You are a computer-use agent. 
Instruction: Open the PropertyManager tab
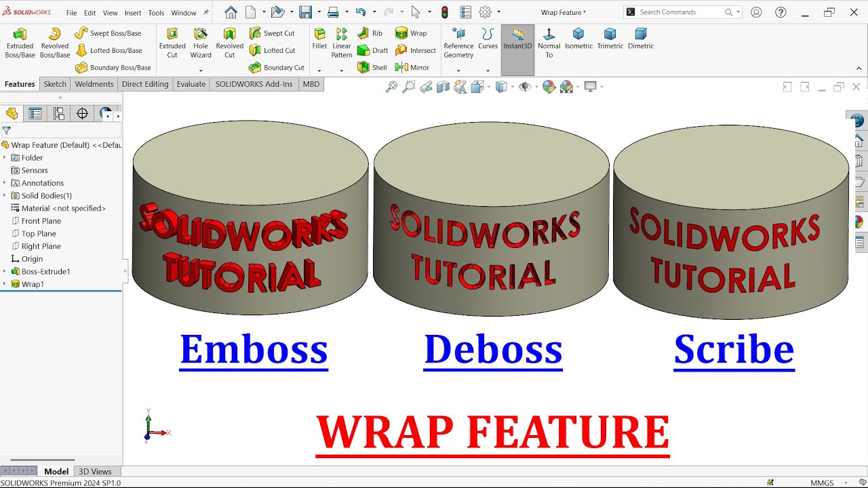tap(35, 114)
